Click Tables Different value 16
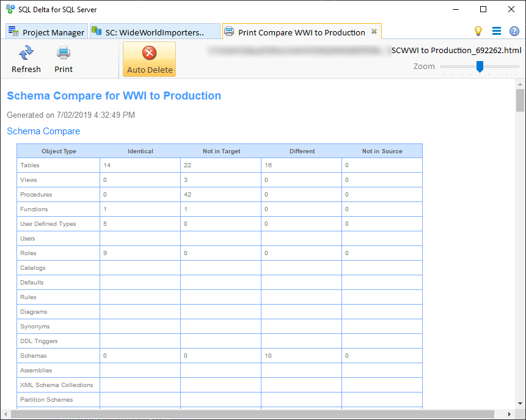Screen dimensions: 526x420 click(x=268, y=165)
